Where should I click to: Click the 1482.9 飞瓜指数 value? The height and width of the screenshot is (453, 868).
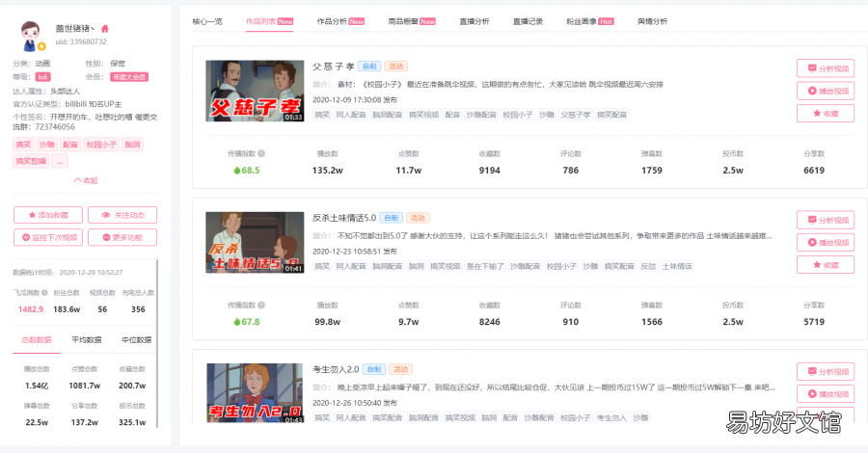click(31, 309)
